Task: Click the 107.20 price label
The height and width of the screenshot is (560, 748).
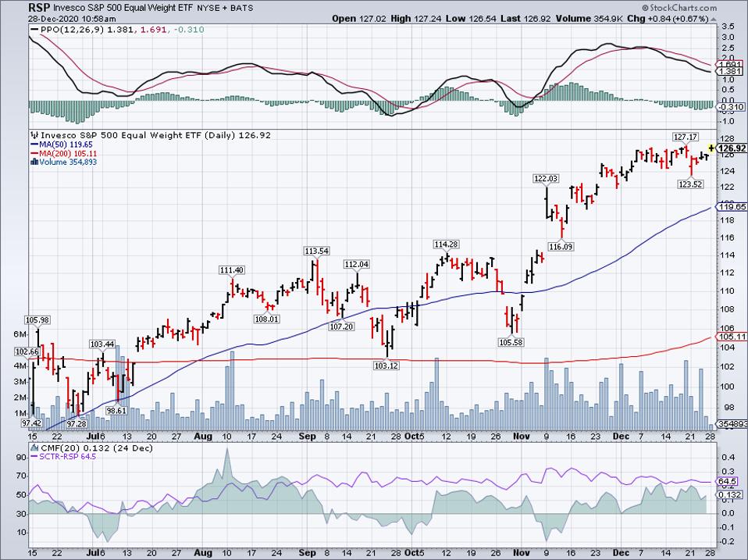Action: [341, 326]
